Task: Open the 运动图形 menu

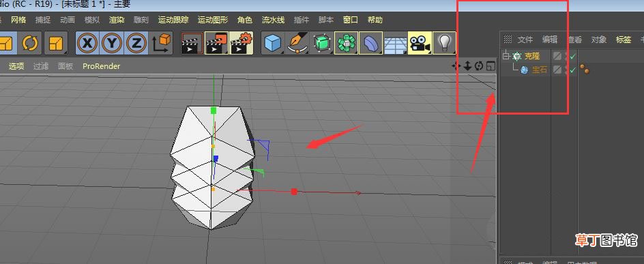Action: click(x=213, y=20)
